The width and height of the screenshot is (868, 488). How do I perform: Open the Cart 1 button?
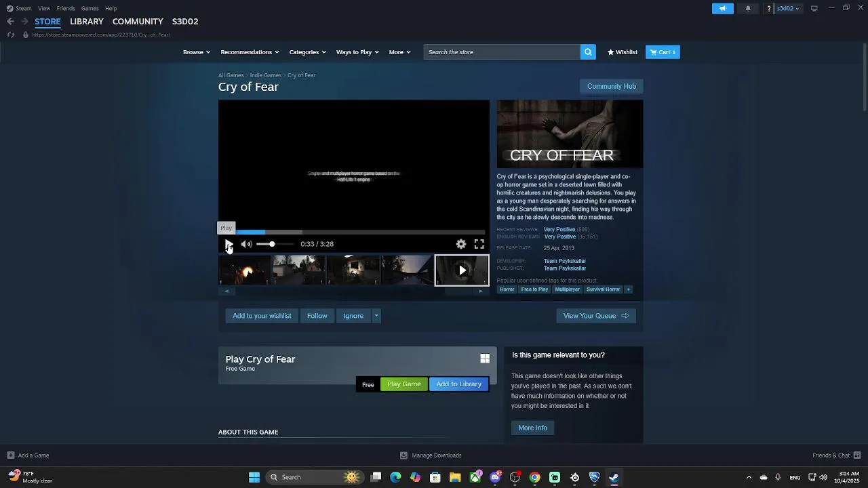(x=663, y=52)
